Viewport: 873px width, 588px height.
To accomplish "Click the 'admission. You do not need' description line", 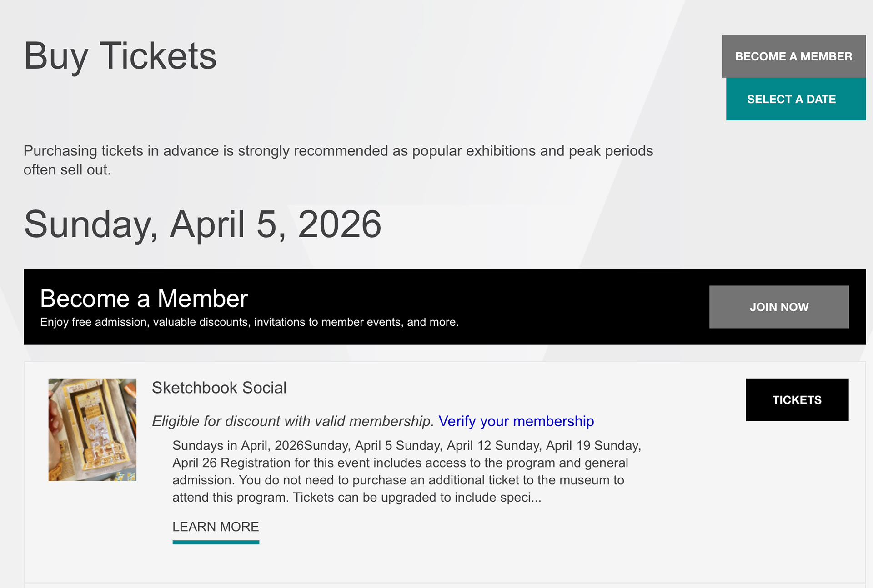I will pos(398,480).
